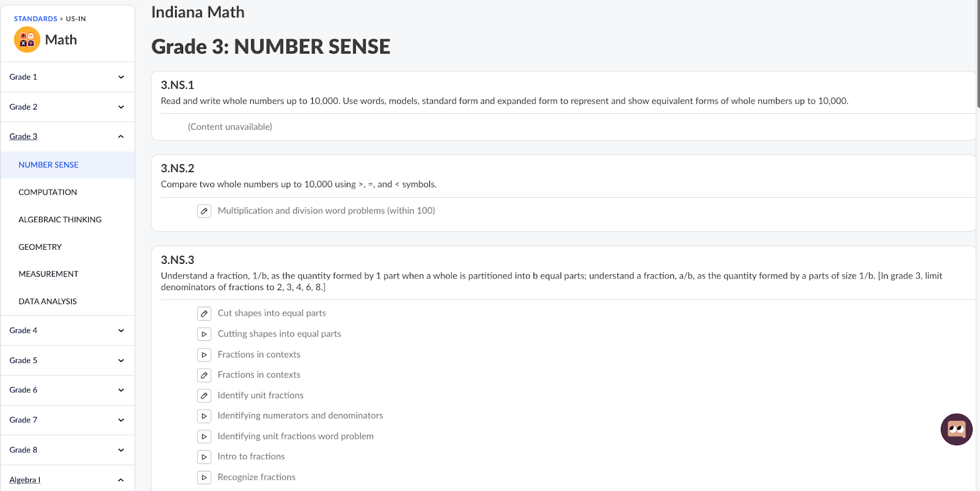The width and height of the screenshot is (980, 491).
Task: Click the pencil icon beside Identify unit fractions
Action: [204, 396]
